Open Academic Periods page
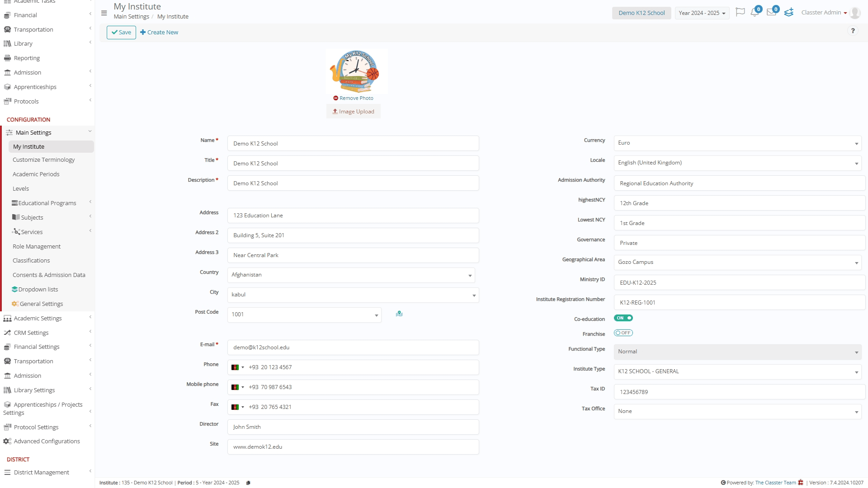 point(36,174)
